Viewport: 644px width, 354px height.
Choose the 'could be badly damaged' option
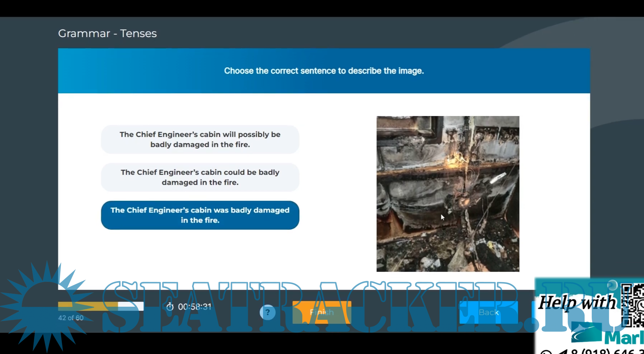tap(200, 177)
